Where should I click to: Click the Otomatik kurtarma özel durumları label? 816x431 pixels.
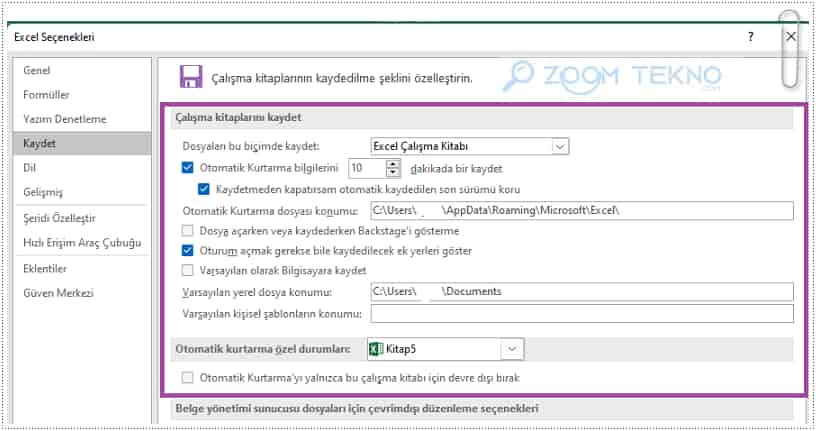click(263, 349)
